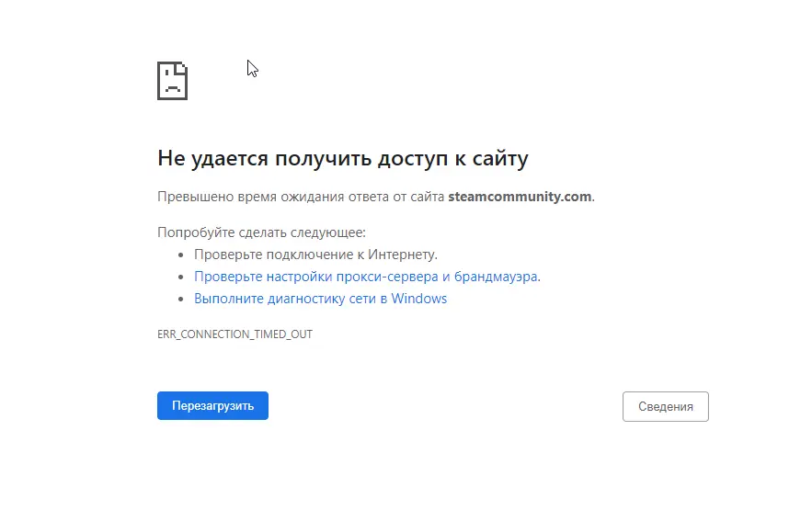Click the blue Перезагрузить button
This screenshot has width=812, height=521.
point(212,405)
